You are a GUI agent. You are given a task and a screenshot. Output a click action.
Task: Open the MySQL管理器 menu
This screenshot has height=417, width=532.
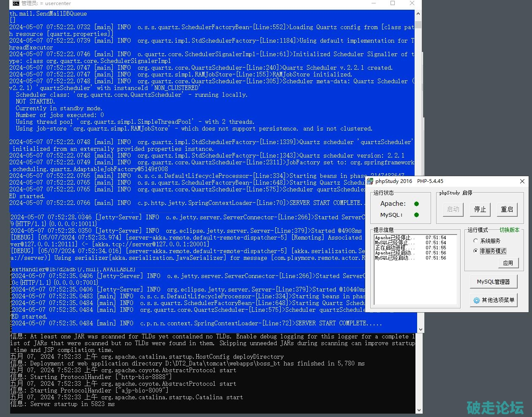point(493,281)
